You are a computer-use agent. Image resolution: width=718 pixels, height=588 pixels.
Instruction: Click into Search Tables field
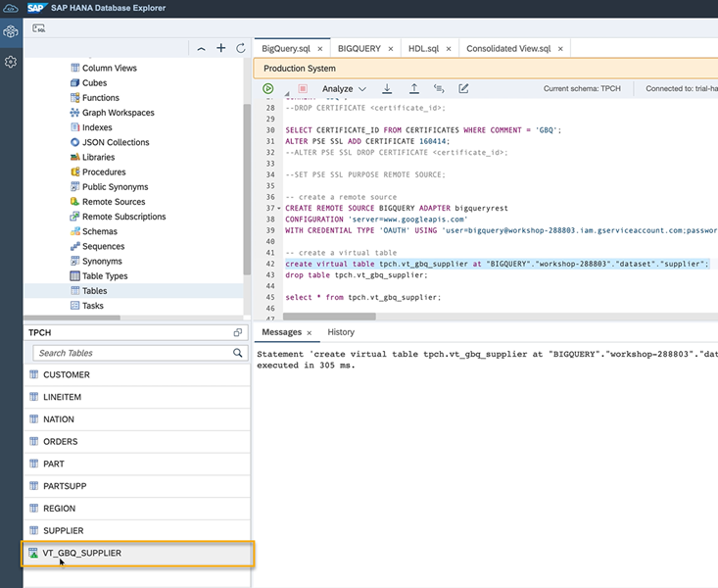(x=140, y=353)
